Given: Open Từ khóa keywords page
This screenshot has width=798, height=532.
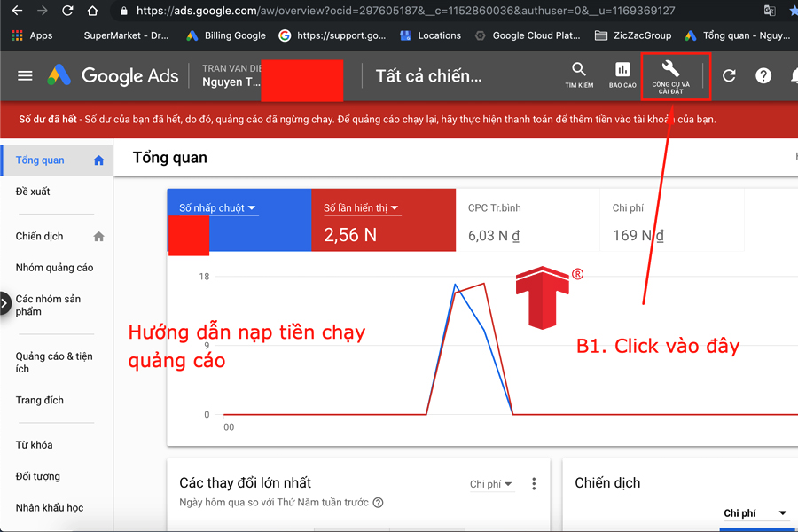Looking at the screenshot, I should pyautogui.click(x=34, y=445).
